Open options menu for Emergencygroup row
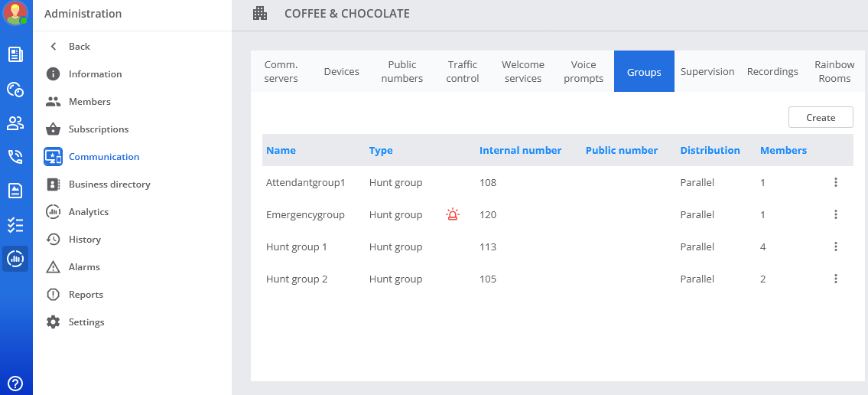 836,214
